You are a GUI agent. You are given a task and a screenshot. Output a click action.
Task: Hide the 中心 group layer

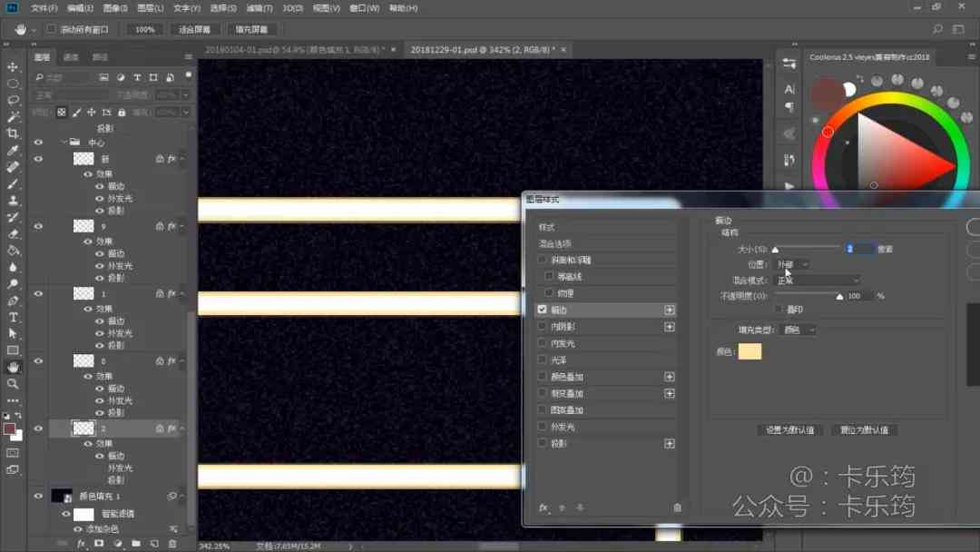(38, 143)
